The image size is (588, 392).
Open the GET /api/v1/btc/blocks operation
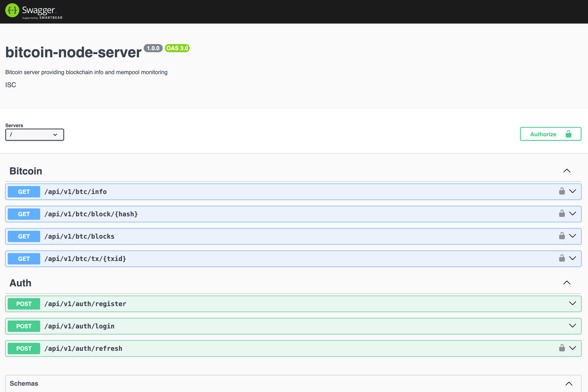[x=79, y=236]
